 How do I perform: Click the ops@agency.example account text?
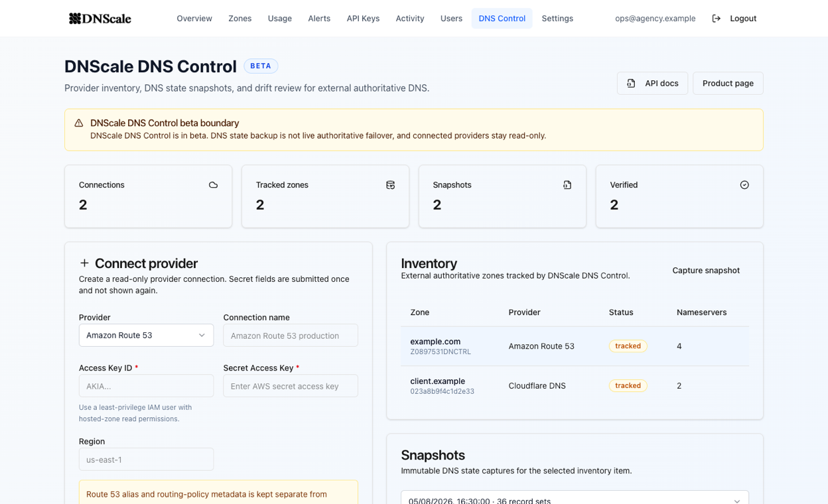tap(655, 19)
